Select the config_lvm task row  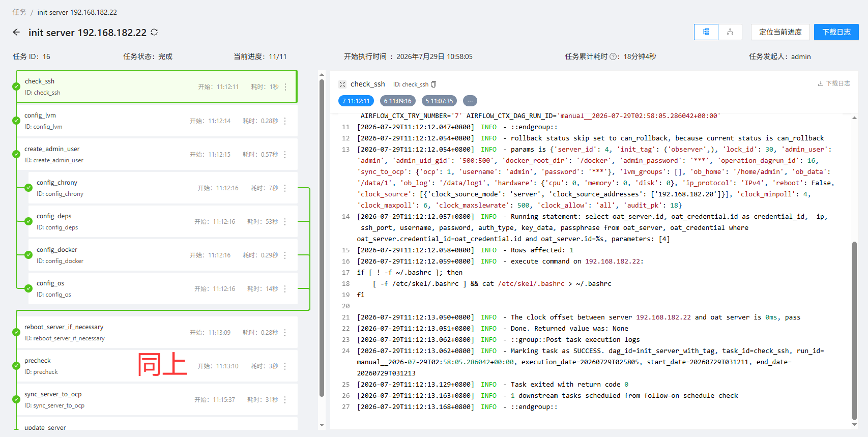click(x=157, y=121)
